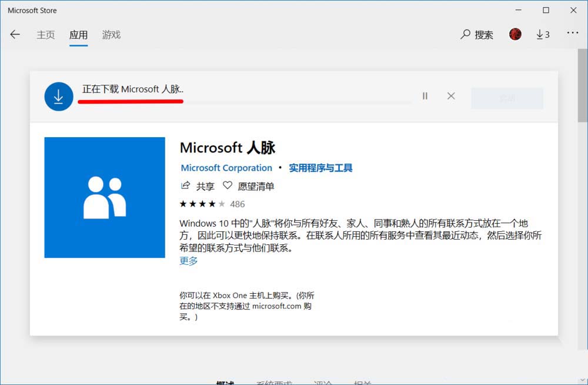Expand description with 更多 link

[x=188, y=261]
